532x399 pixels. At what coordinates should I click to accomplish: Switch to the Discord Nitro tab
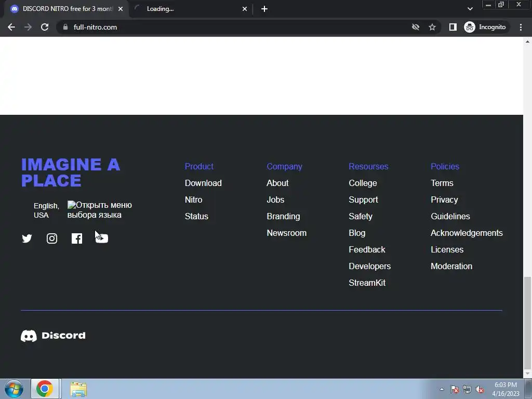(x=66, y=9)
